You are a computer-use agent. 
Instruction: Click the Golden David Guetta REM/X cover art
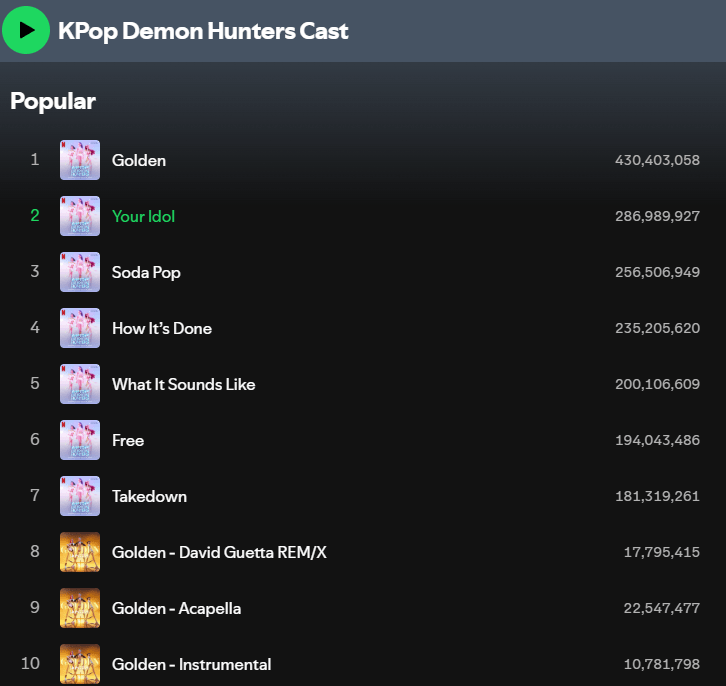80,552
